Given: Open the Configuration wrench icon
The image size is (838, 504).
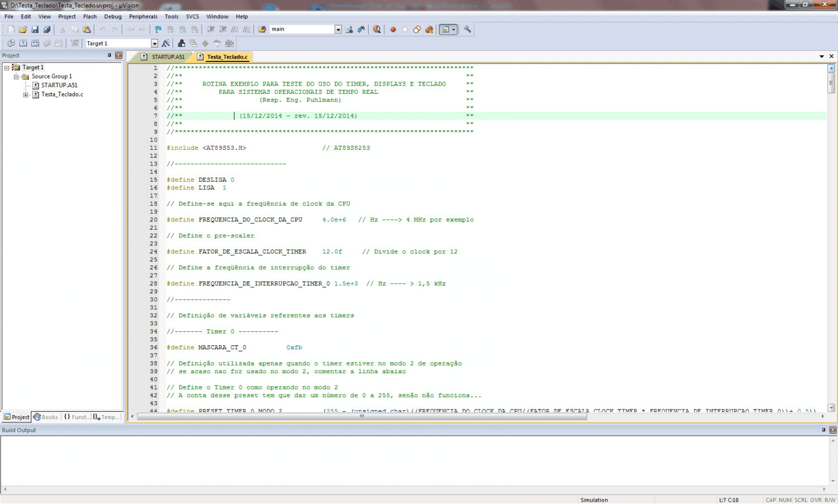Looking at the screenshot, I should pyautogui.click(x=468, y=30).
